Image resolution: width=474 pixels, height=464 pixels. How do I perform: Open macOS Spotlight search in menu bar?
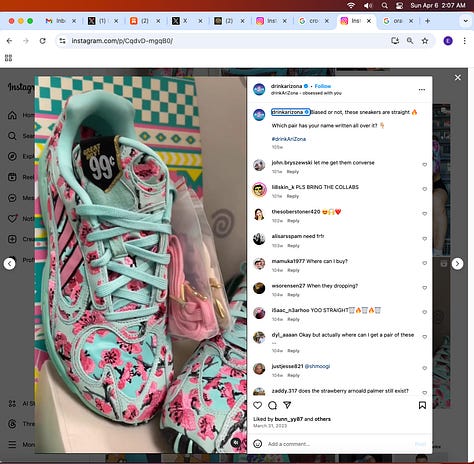384,5
